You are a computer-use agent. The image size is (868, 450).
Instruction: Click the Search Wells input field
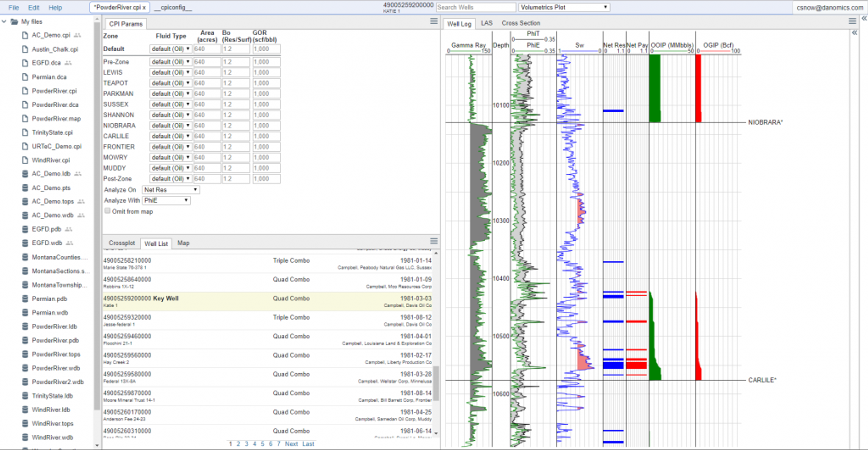(x=476, y=7)
